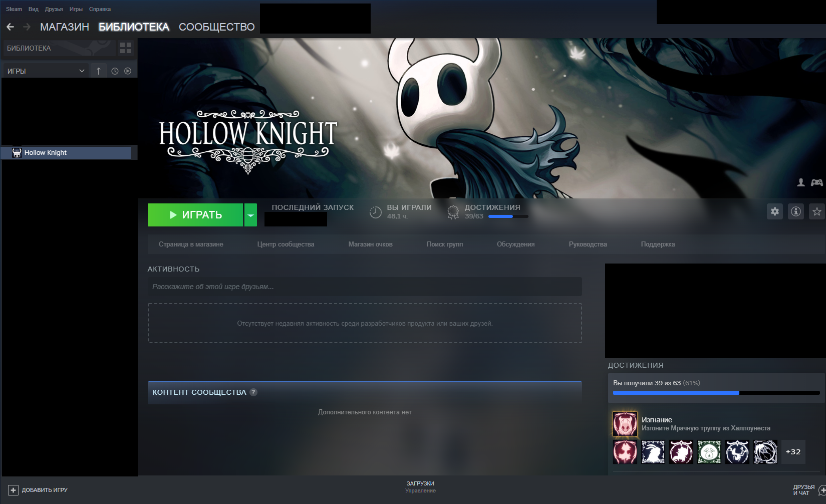826x504 pixels.
Task: Open the КОНТЕНТ СООБЩЕСТВА help question mark
Action: tap(253, 392)
